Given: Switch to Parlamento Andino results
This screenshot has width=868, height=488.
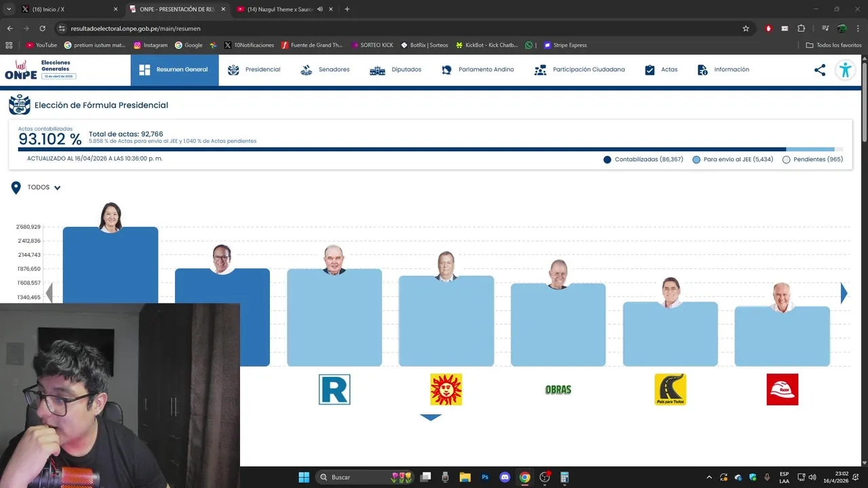Looking at the screenshot, I should [x=477, y=70].
